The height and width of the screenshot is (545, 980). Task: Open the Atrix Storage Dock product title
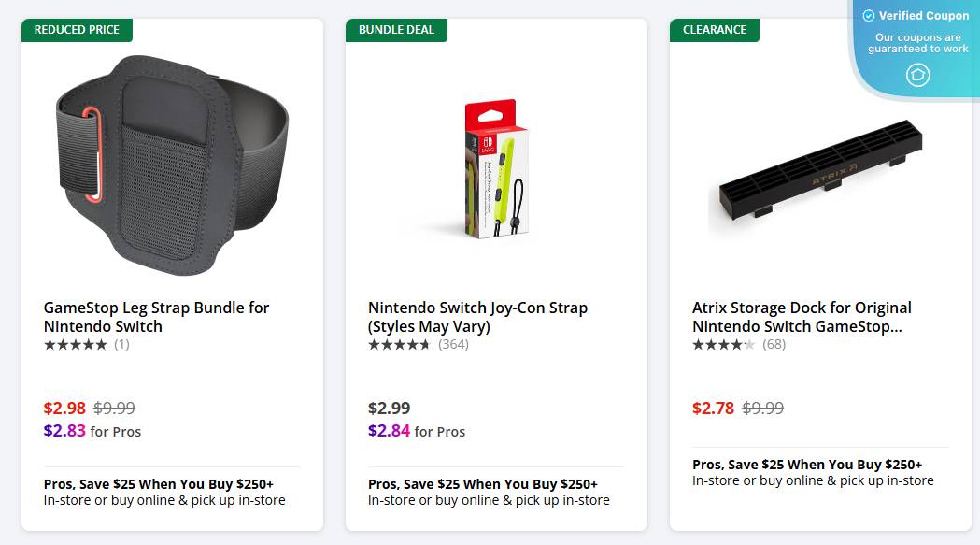(802, 317)
